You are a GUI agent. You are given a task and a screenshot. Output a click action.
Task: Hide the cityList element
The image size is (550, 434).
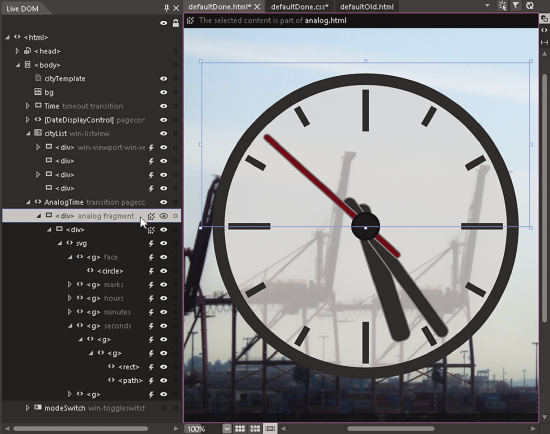coord(163,134)
